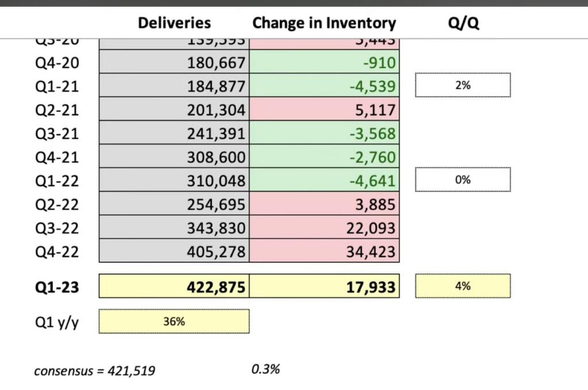Image resolution: width=588 pixels, height=390 pixels.
Task: Click the Q/Q column header
Action: pos(463,23)
